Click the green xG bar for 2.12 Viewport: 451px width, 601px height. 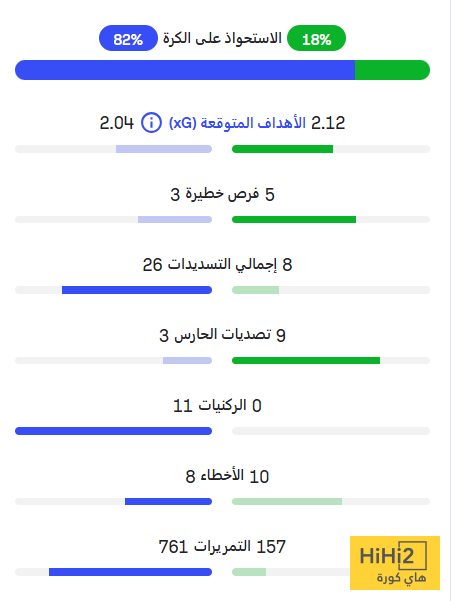click(x=282, y=149)
